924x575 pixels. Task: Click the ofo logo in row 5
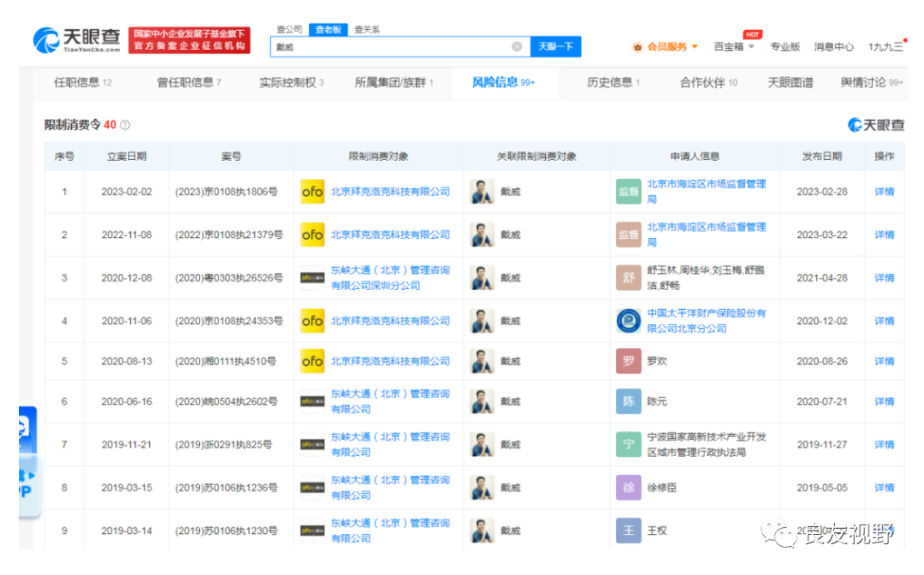coord(312,361)
